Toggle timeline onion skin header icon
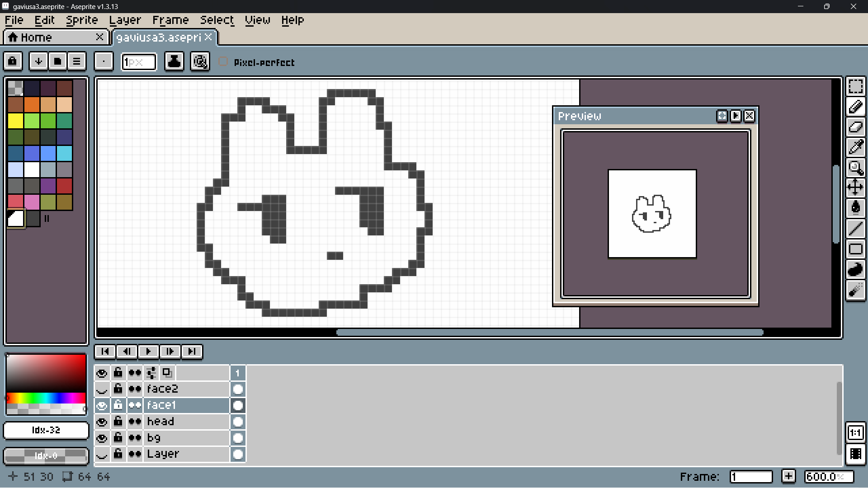 point(167,373)
